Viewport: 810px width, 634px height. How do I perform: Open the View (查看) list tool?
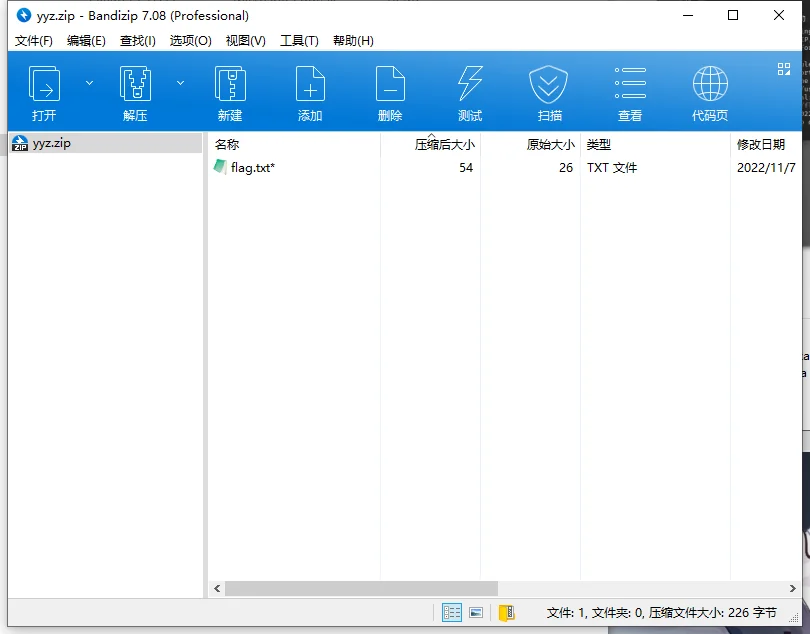tap(630, 92)
